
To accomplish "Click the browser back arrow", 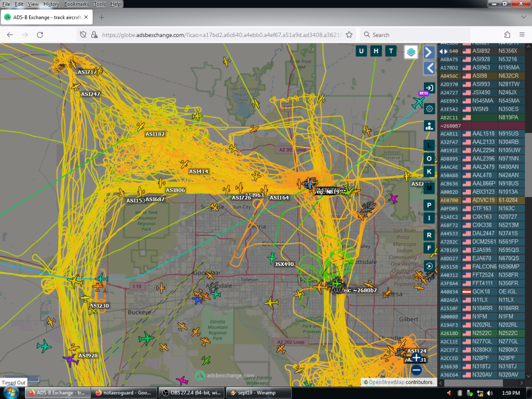I will click(x=10, y=35).
